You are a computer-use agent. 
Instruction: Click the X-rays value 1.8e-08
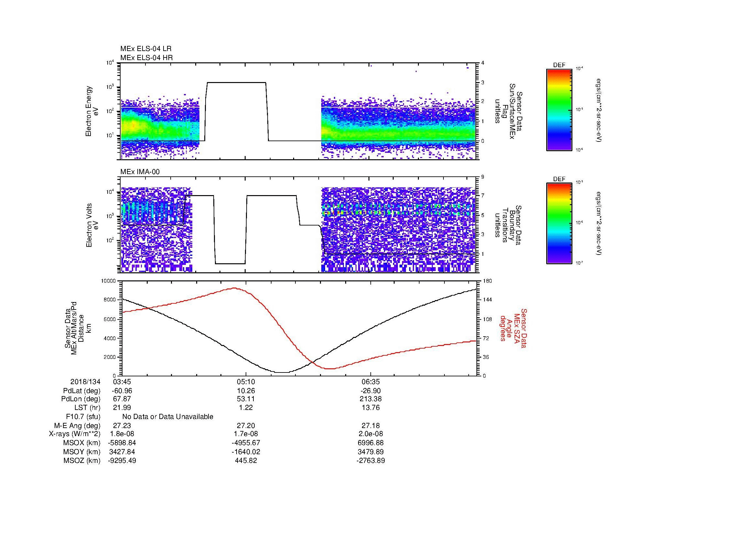(122, 434)
